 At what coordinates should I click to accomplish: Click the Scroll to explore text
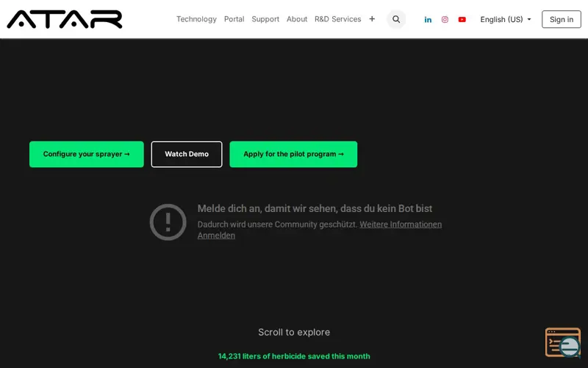click(294, 333)
